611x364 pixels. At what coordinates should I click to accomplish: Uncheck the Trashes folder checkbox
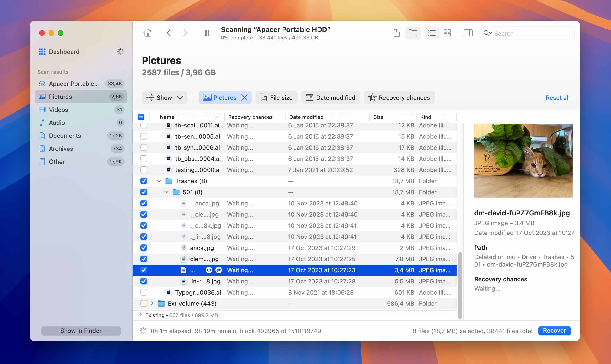coord(143,181)
